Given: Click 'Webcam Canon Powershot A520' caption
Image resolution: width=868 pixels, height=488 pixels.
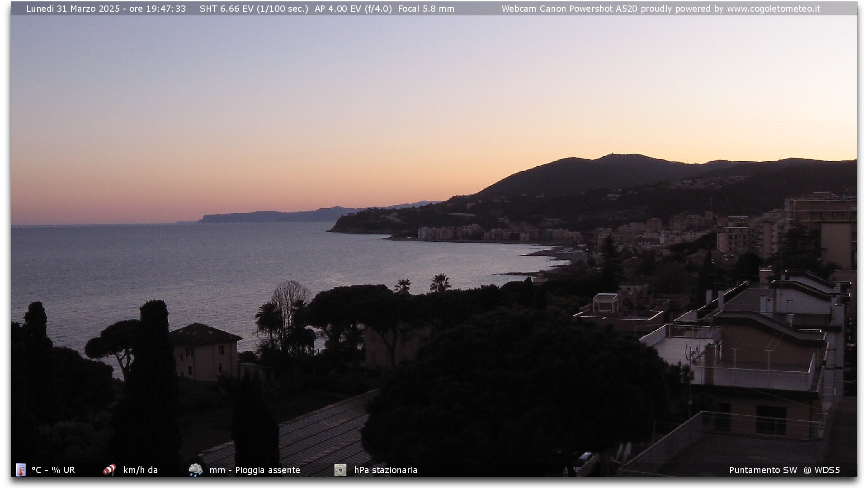Looking at the screenshot, I should [x=570, y=9].
